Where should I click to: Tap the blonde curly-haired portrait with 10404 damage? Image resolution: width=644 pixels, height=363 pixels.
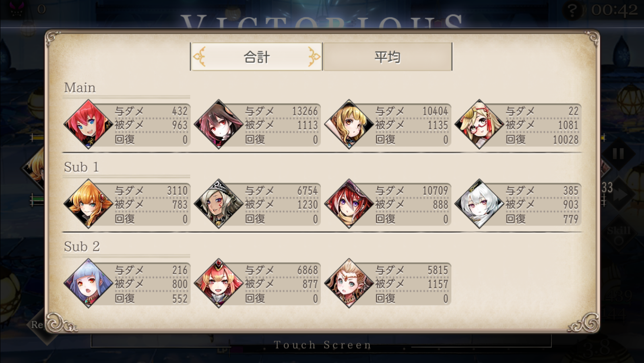pos(349,124)
